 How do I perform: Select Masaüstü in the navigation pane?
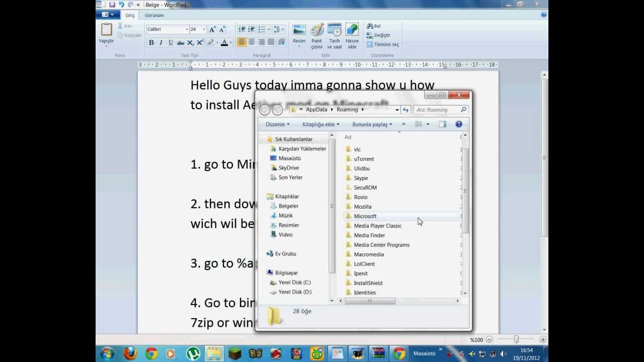[x=289, y=158]
